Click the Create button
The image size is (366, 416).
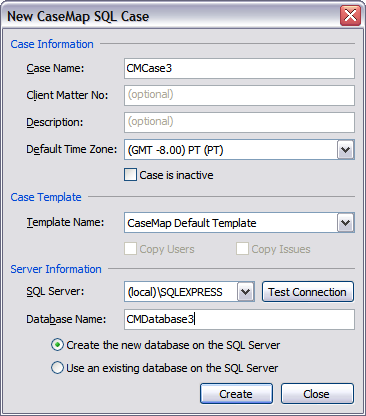click(236, 394)
